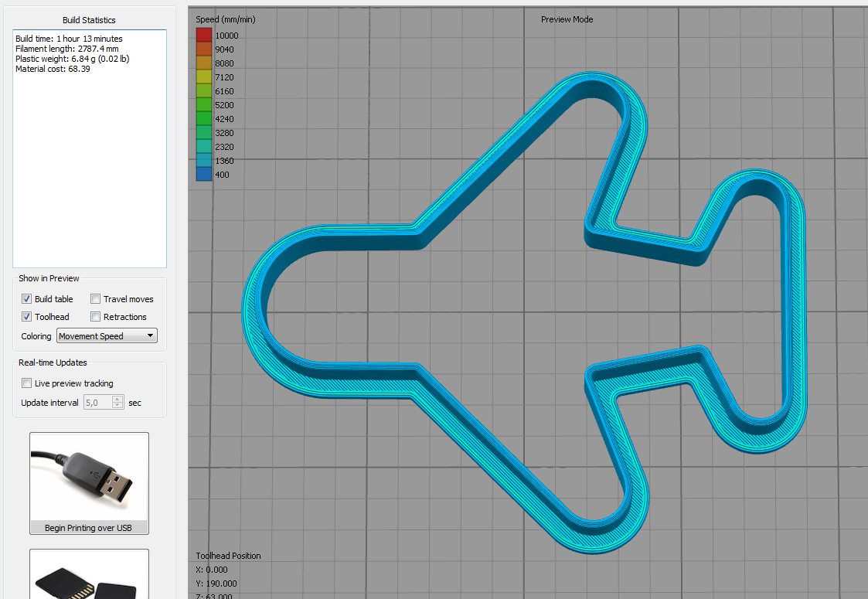Click the green 4240 speed swatch
Image resolution: width=868 pixels, height=599 pixels.
coord(204,119)
